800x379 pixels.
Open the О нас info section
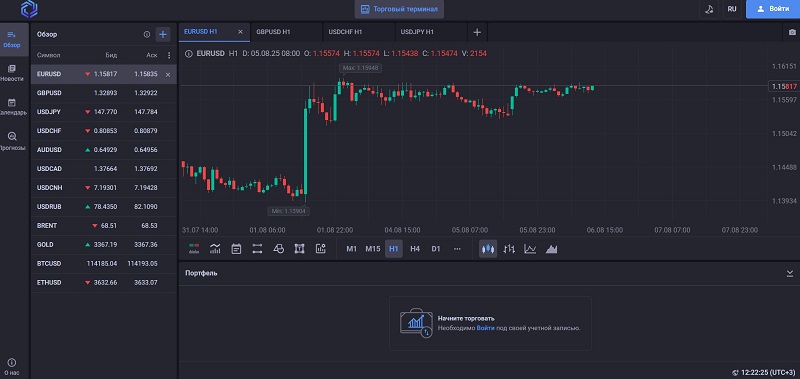pos(12,366)
